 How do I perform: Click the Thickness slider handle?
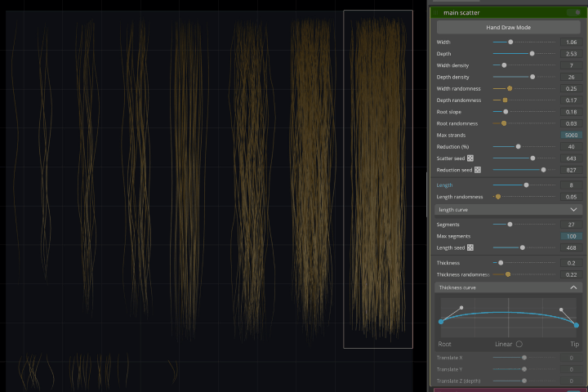501,263
